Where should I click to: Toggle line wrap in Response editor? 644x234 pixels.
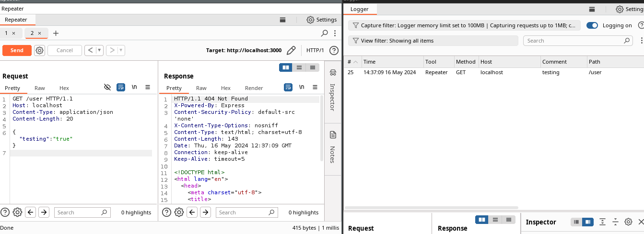coord(288,88)
